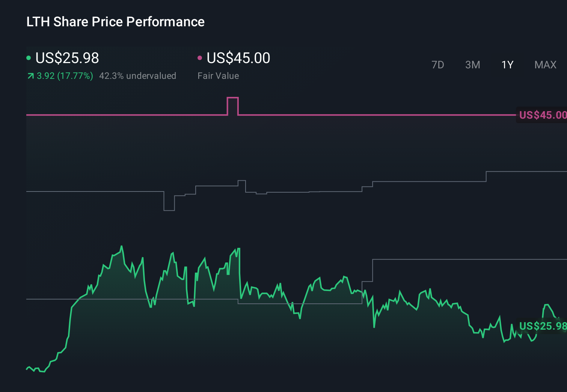This screenshot has height=392, width=567.
Task: Switch to the 7D time range
Action: [x=438, y=65]
